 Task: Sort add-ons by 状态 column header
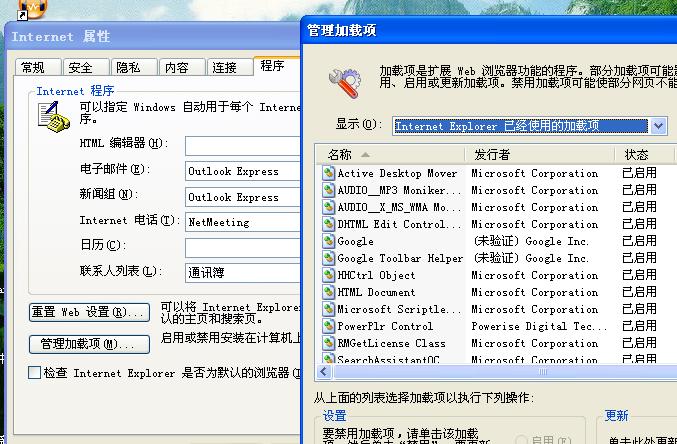click(x=644, y=155)
